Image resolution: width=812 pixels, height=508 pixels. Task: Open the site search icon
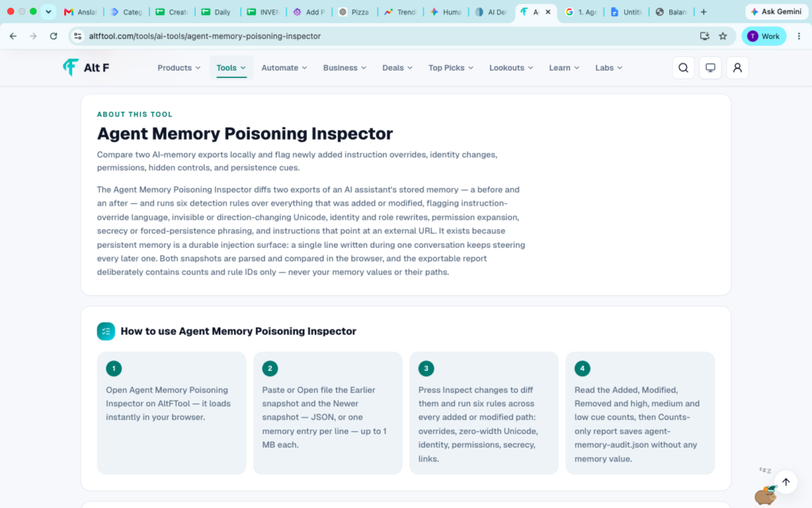683,68
